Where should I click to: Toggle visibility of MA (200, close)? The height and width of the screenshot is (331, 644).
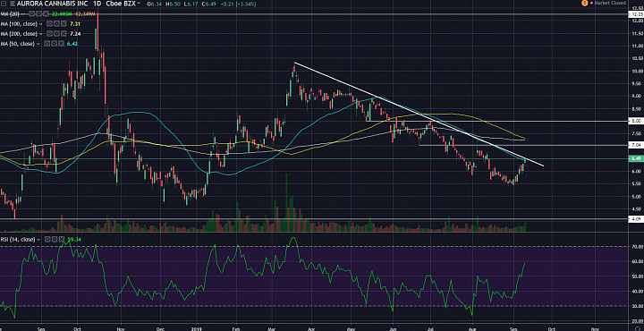49,34
